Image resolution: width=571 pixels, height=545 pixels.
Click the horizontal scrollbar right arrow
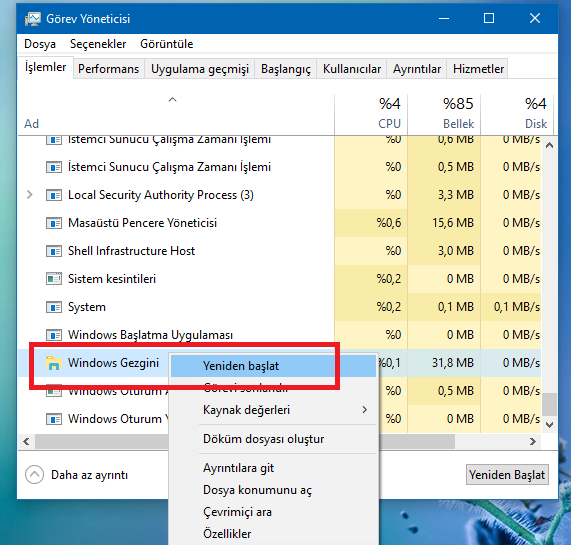(533, 442)
